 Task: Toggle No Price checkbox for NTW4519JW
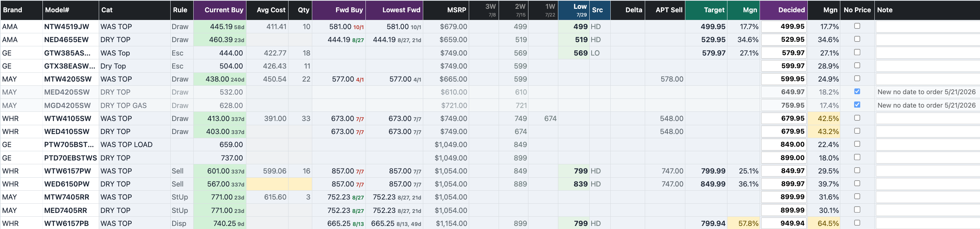(x=857, y=26)
